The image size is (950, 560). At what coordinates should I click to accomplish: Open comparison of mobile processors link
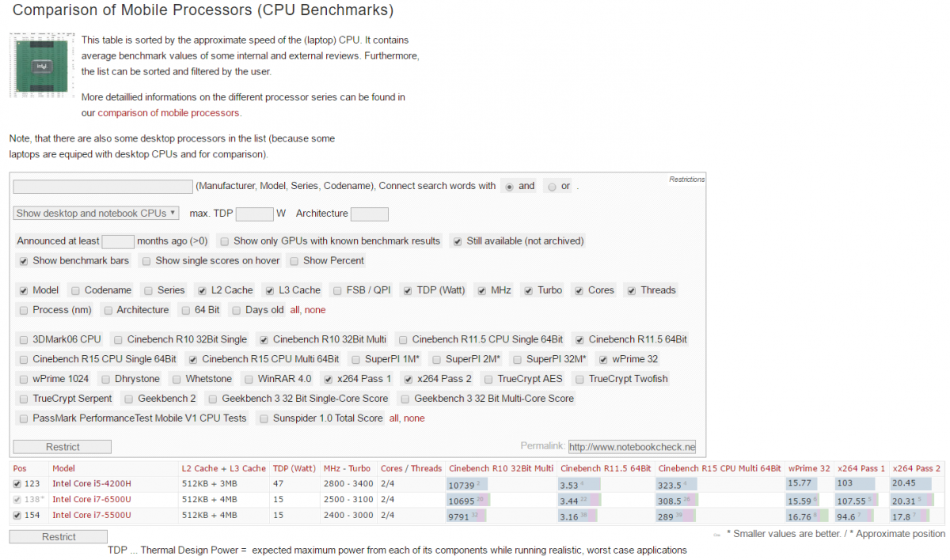(x=169, y=113)
